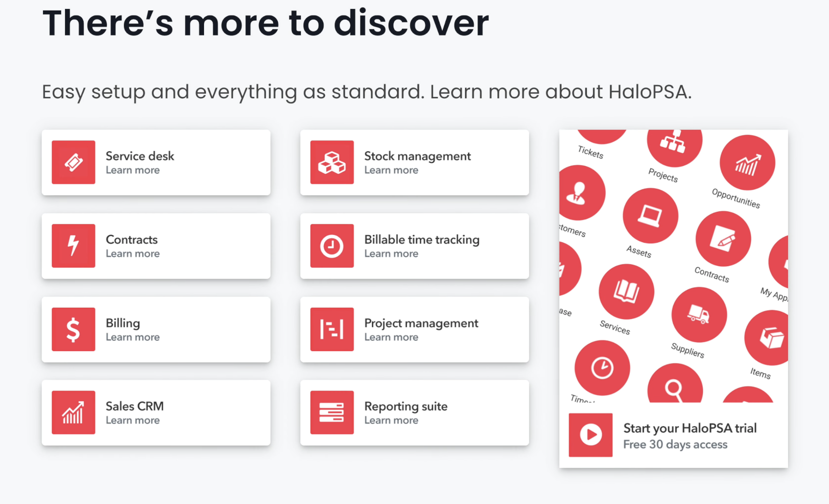Screen dimensions: 829x504
Task: Click Learn more under Project management
Action: coord(391,337)
